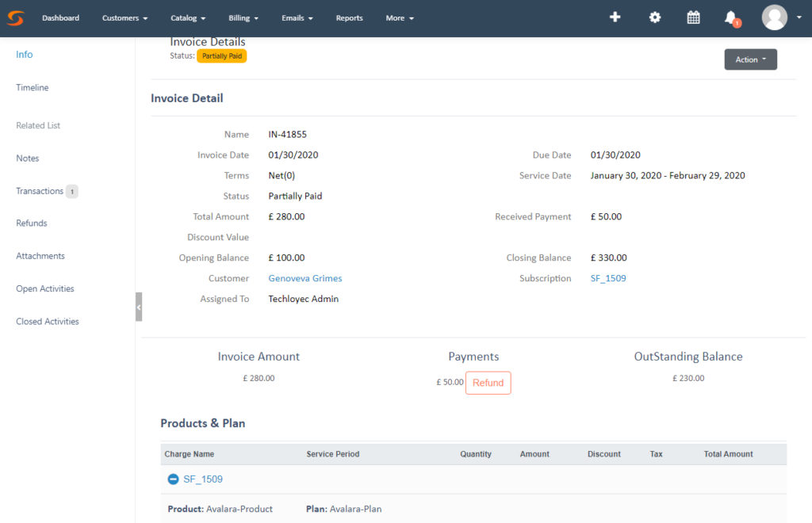The width and height of the screenshot is (812, 523).
Task: Collapse the SF_1509 plan row
Action: coord(174,479)
